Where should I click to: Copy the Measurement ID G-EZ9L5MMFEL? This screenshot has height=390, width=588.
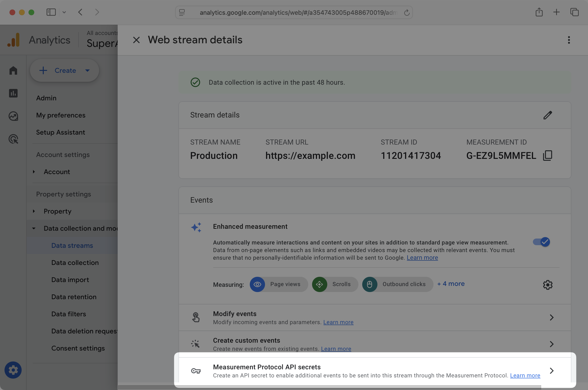(x=548, y=155)
